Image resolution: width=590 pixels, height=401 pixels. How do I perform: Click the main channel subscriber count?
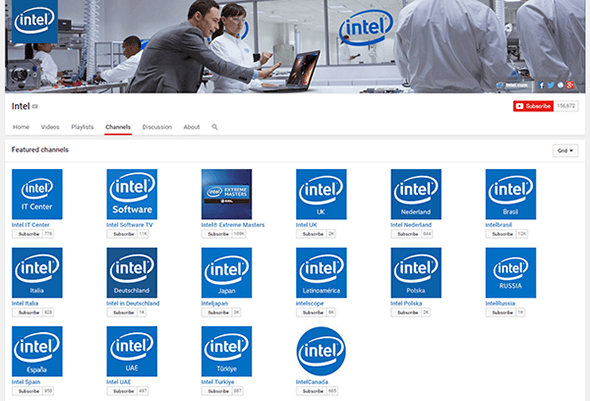coord(566,106)
